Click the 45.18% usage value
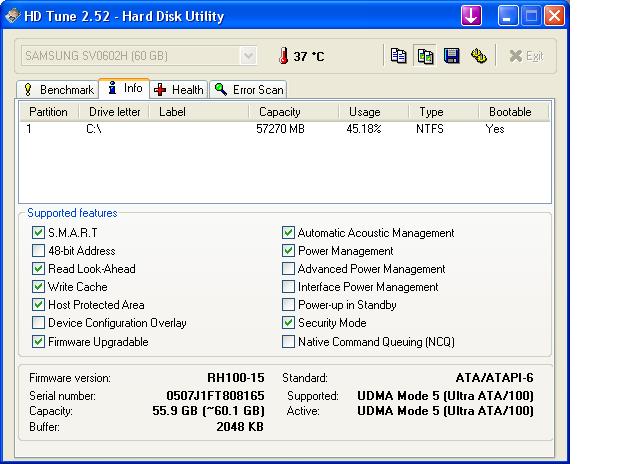Image resolution: width=617 pixels, height=464 pixels. [364, 129]
